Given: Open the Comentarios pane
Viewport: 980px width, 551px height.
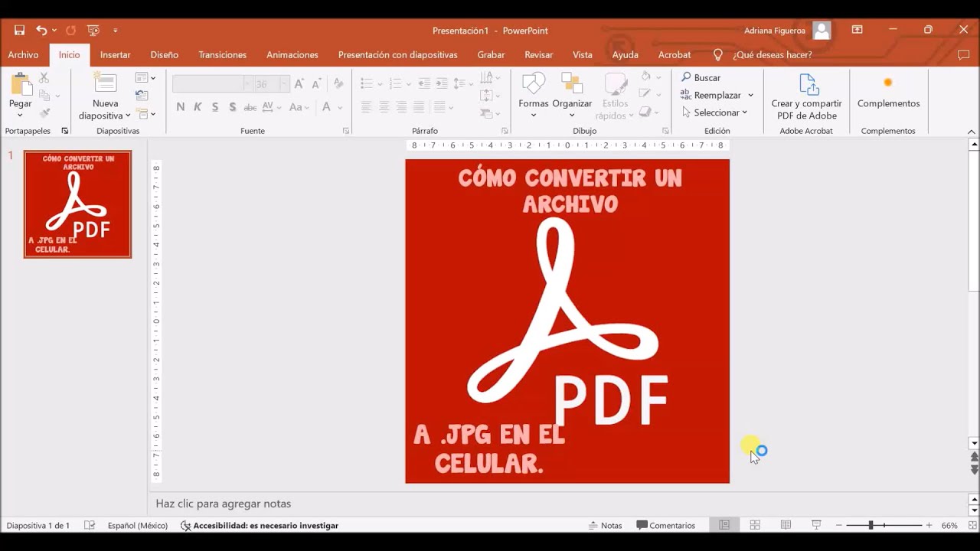Looking at the screenshot, I should tap(665, 526).
